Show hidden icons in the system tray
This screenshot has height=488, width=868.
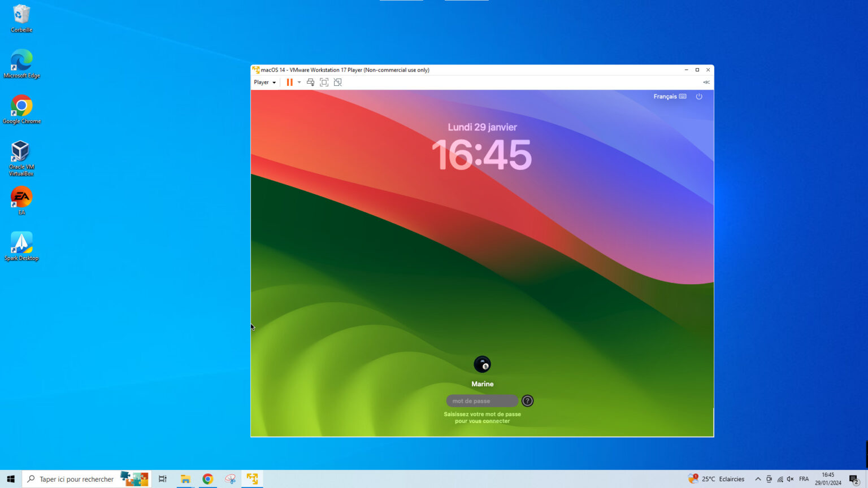[758, 478]
